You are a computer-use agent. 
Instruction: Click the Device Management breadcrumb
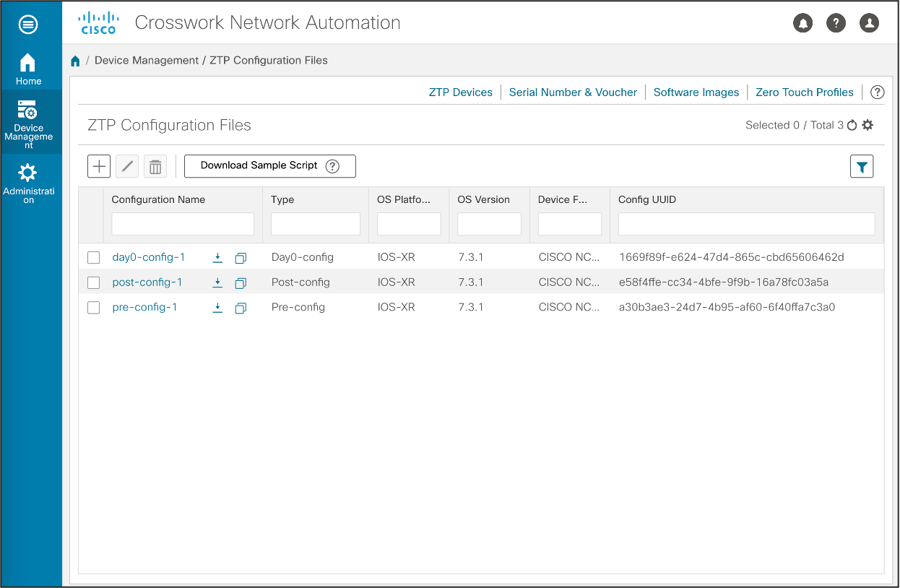tap(147, 61)
